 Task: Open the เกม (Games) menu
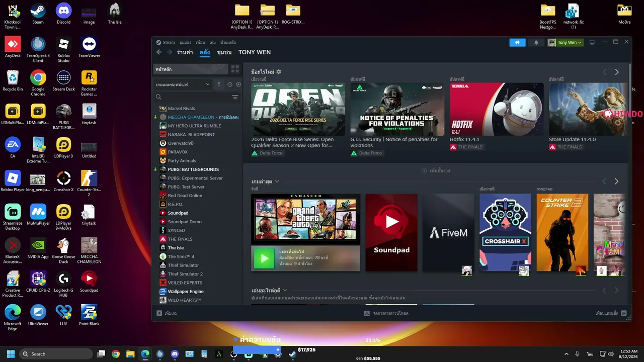pos(213,43)
